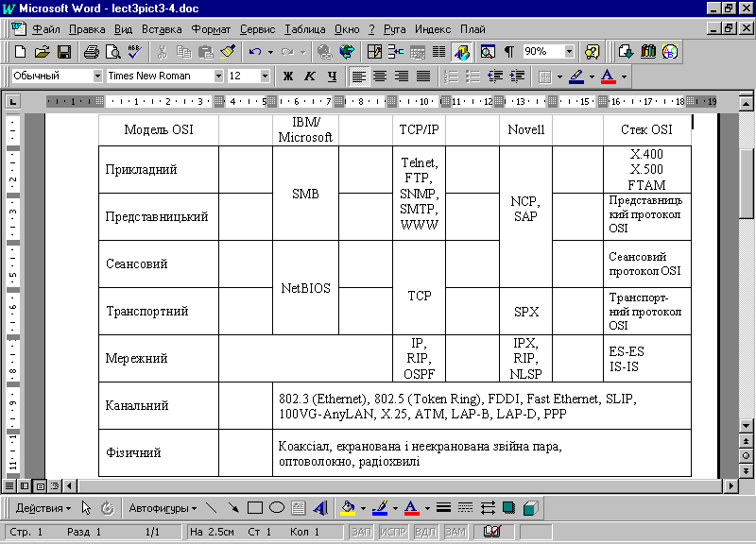Open the style dropdown showing Обычный
Image resolution: width=756 pixels, height=544 pixels.
[97, 76]
